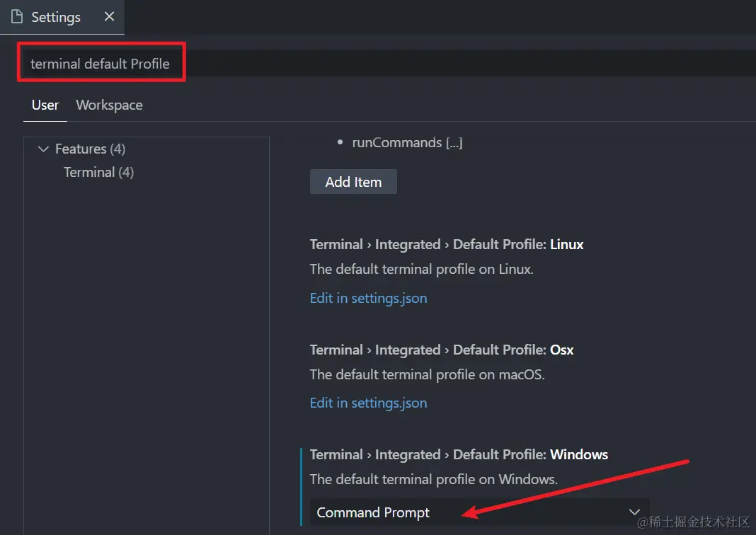Click the runCommands list entry
Image resolution: width=756 pixels, height=535 pixels.
tap(407, 142)
